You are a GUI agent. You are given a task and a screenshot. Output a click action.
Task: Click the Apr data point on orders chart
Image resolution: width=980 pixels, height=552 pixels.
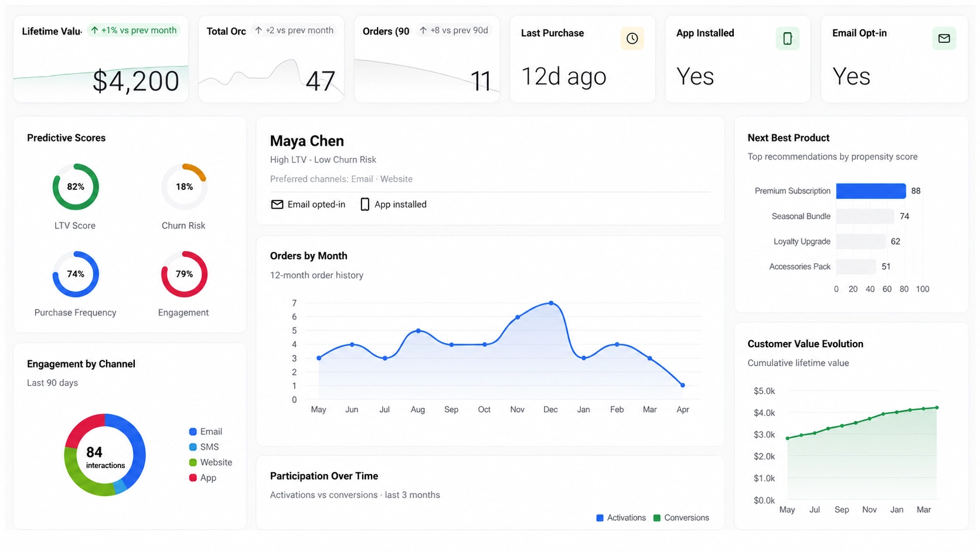coord(683,385)
